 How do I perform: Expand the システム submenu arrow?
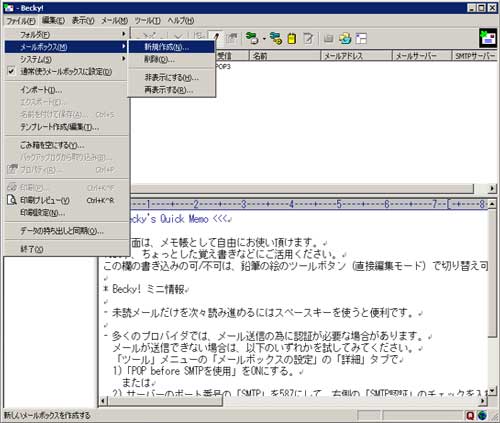(x=124, y=59)
